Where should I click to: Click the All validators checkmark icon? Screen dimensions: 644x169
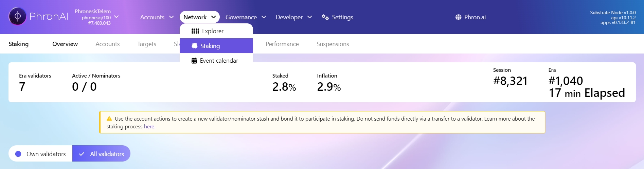pos(82,154)
